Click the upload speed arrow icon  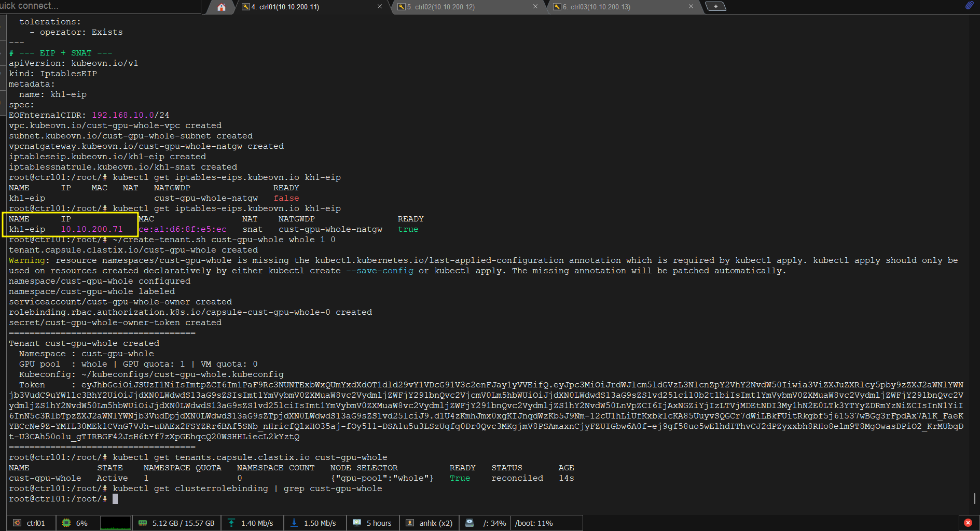click(x=231, y=523)
